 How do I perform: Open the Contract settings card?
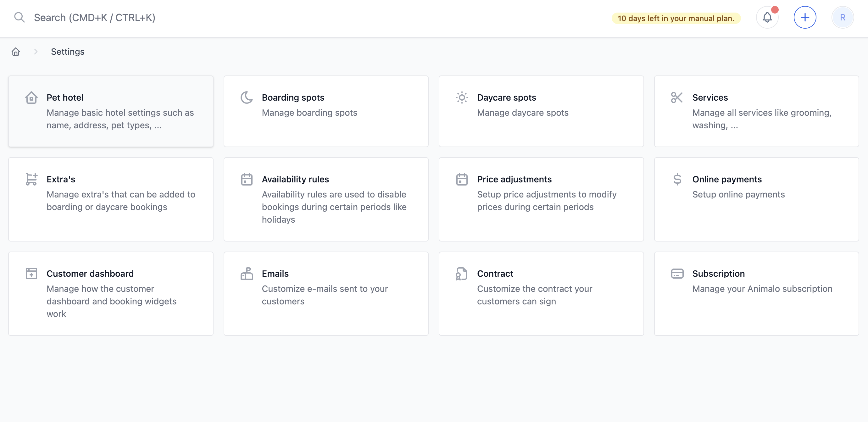point(541,293)
